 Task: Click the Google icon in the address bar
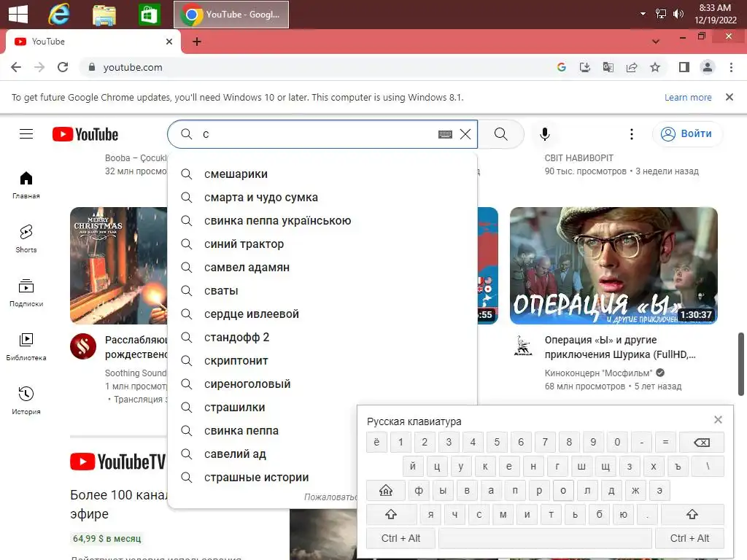(562, 67)
